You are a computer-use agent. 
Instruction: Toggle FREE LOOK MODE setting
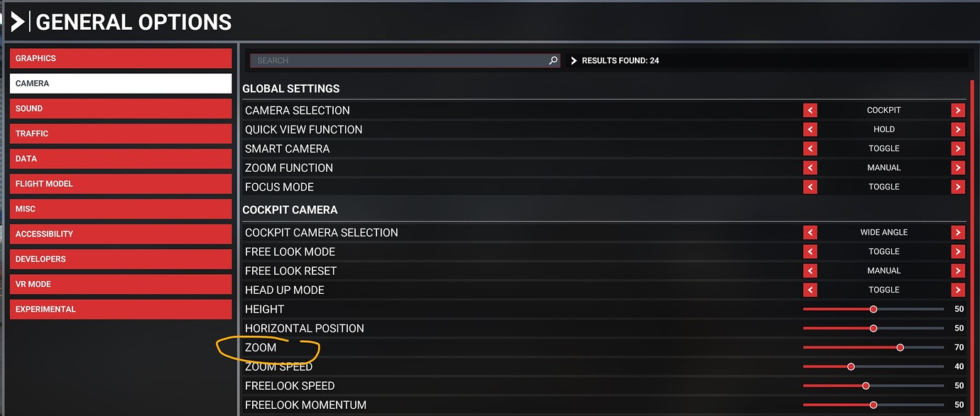click(958, 251)
